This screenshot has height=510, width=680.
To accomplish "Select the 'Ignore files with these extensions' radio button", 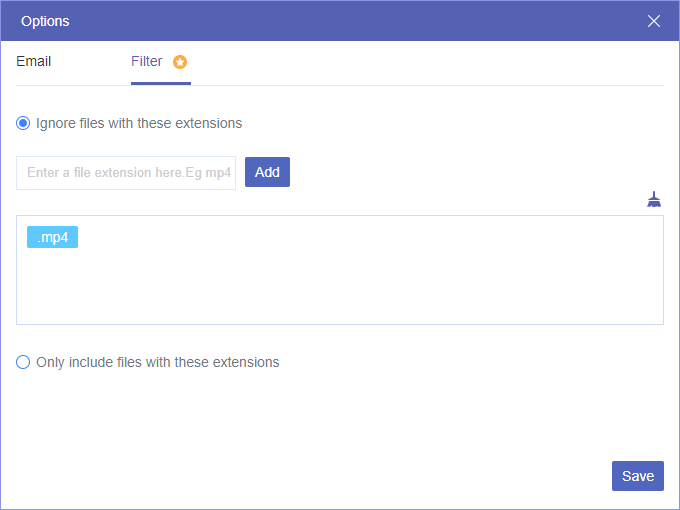I will tap(23, 123).
